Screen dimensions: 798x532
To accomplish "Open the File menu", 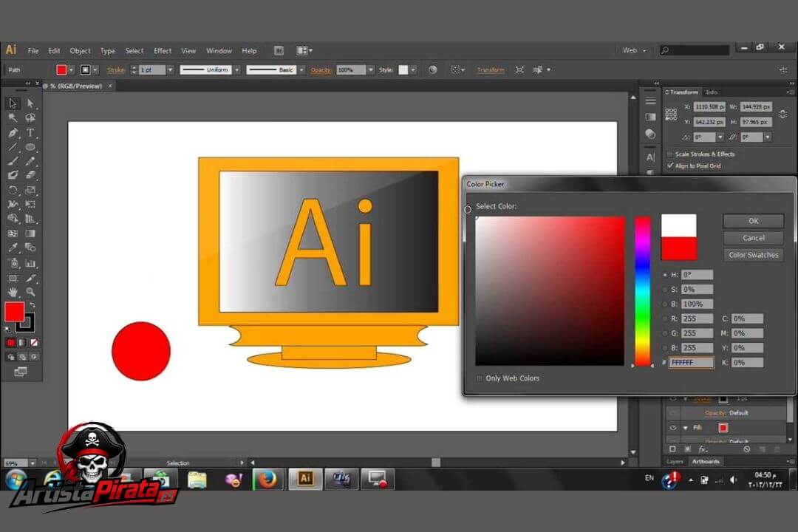I will click(33, 51).
